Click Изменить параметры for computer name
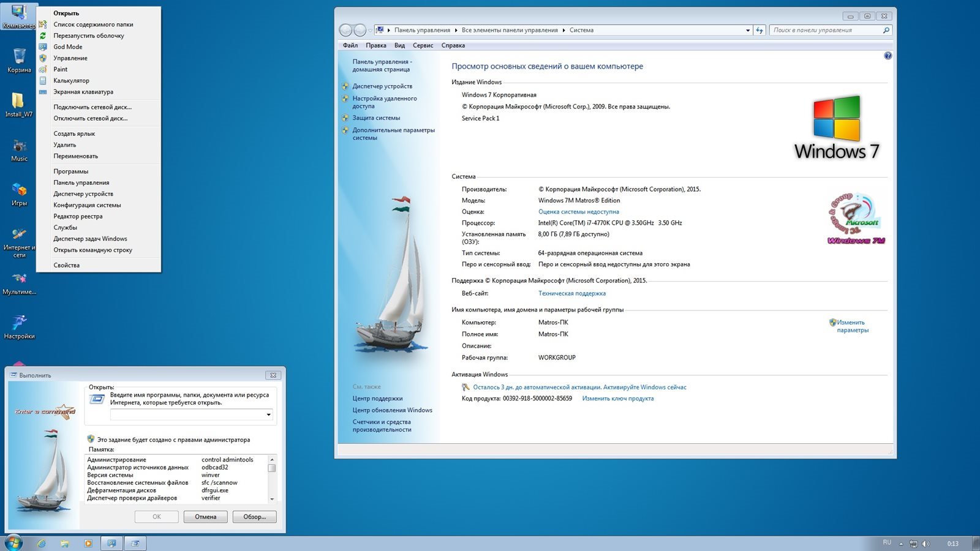This screenshot has width=980, height=551. click(853, 326)
